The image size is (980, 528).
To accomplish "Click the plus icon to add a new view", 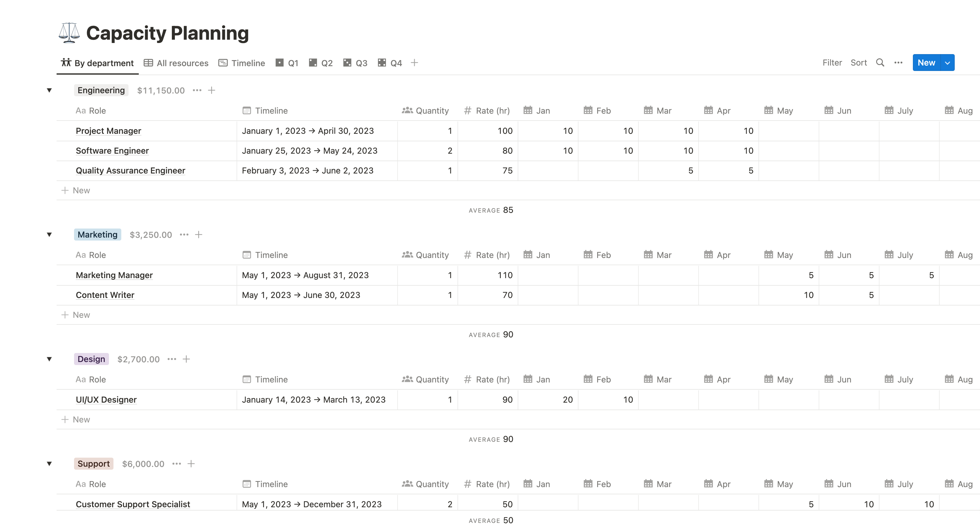I will (x=414, y=62).
